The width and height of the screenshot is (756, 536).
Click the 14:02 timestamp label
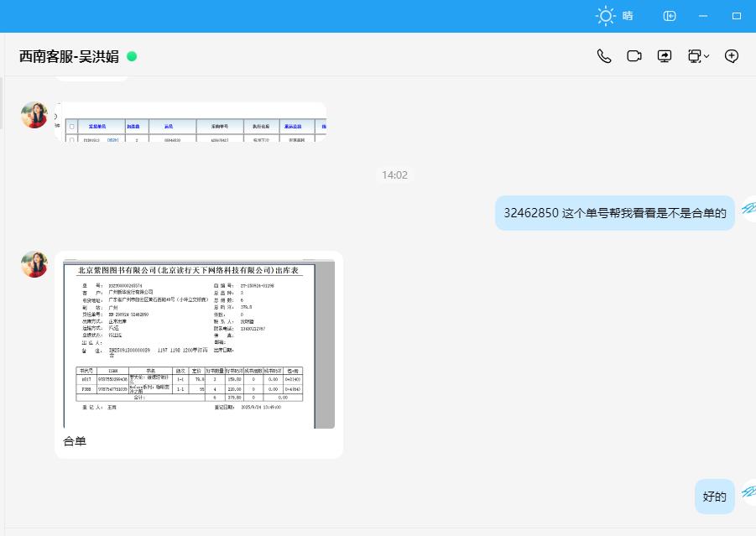[x=394, y=175]
